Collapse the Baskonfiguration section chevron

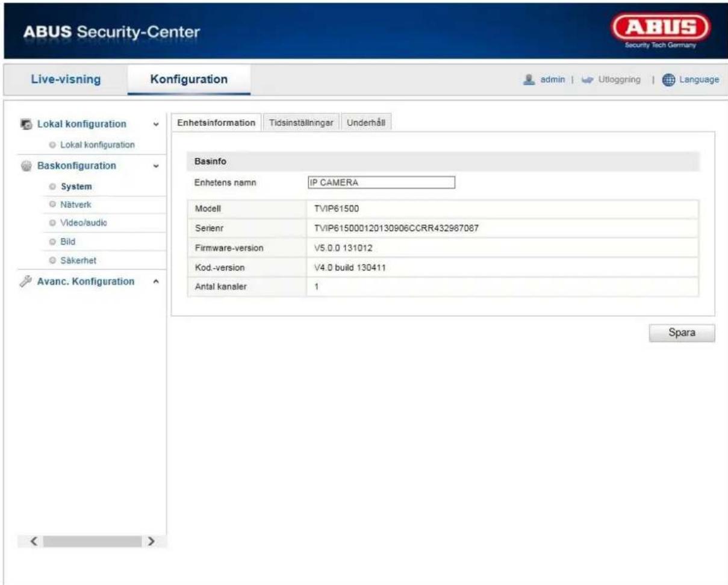157,166
